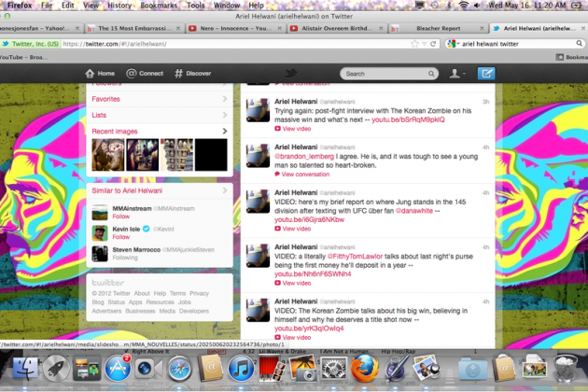
Task: Open URL bar history dropdown arrow
Action: click(x=424, y=44)
